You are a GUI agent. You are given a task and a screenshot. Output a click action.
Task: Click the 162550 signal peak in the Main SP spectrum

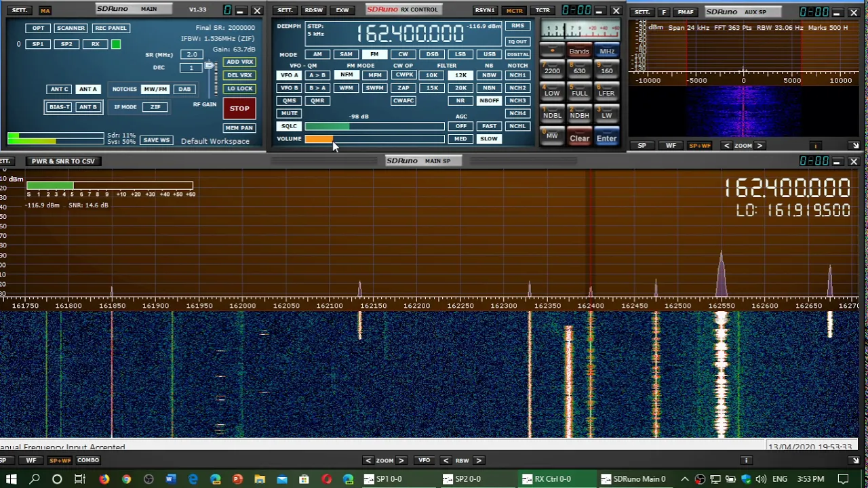point(721,274)
